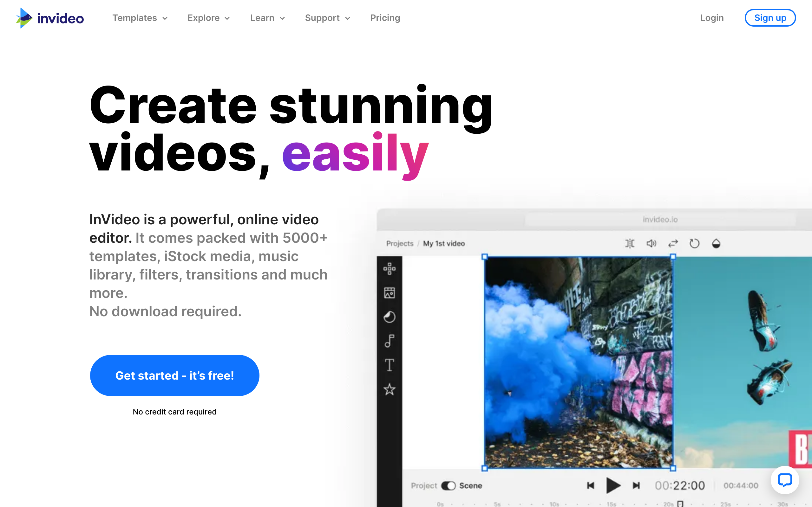Toggle the Project/Scene switch
This screenshot has height=507, width=812.
point(448,485)
